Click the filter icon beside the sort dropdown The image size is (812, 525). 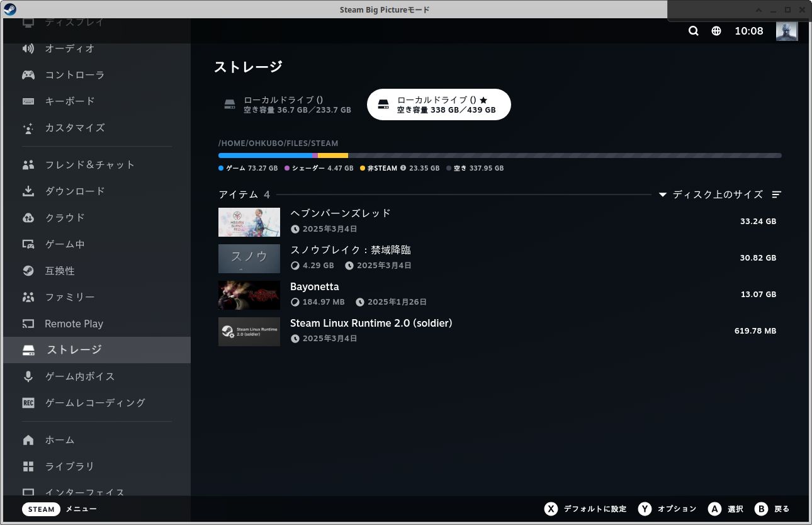click(x=776, y=195)
